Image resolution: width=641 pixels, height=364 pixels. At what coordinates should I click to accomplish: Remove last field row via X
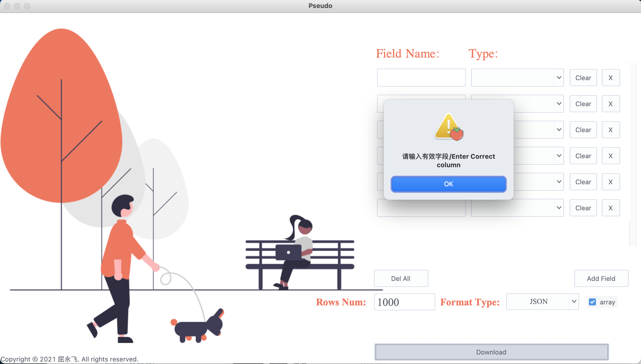pyautogui.click(x=610, y=208)
